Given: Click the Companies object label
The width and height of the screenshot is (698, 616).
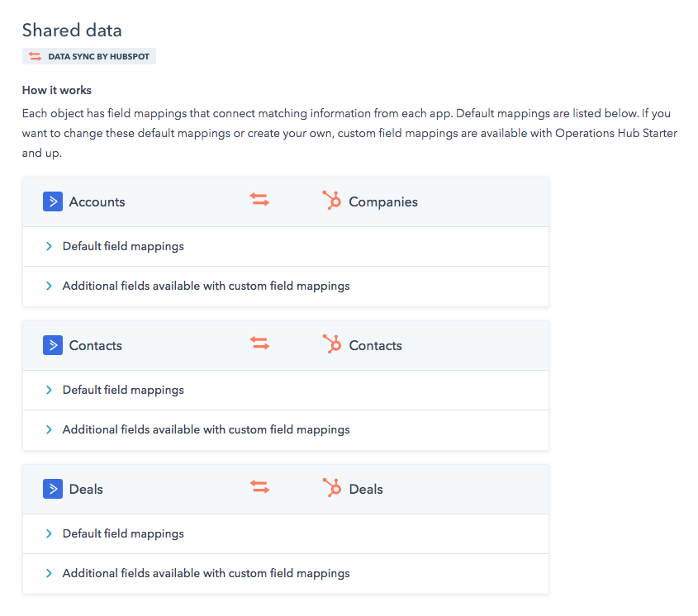Looking at the screenshot, I should (x=383, y=201).
